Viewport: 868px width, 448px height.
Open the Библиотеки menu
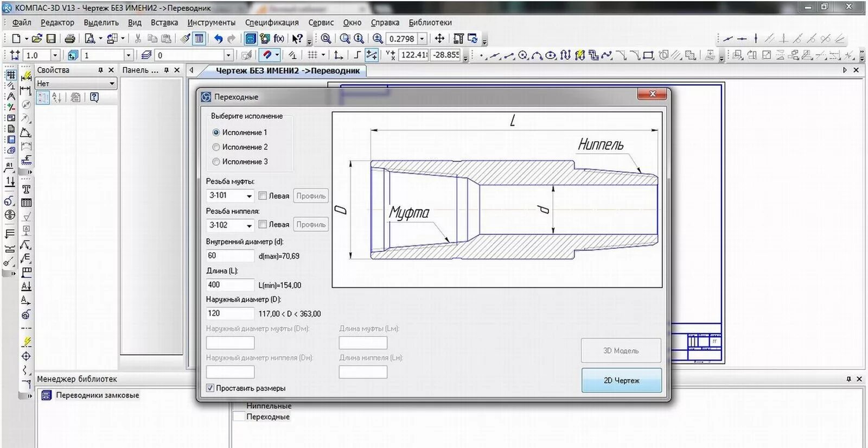430,22
